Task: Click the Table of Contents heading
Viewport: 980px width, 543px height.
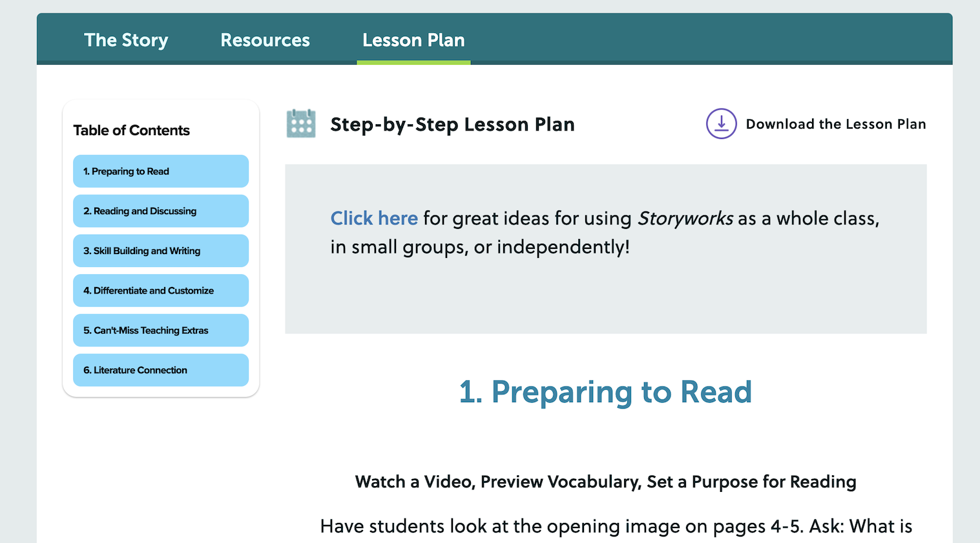Action: click(131, 131)
